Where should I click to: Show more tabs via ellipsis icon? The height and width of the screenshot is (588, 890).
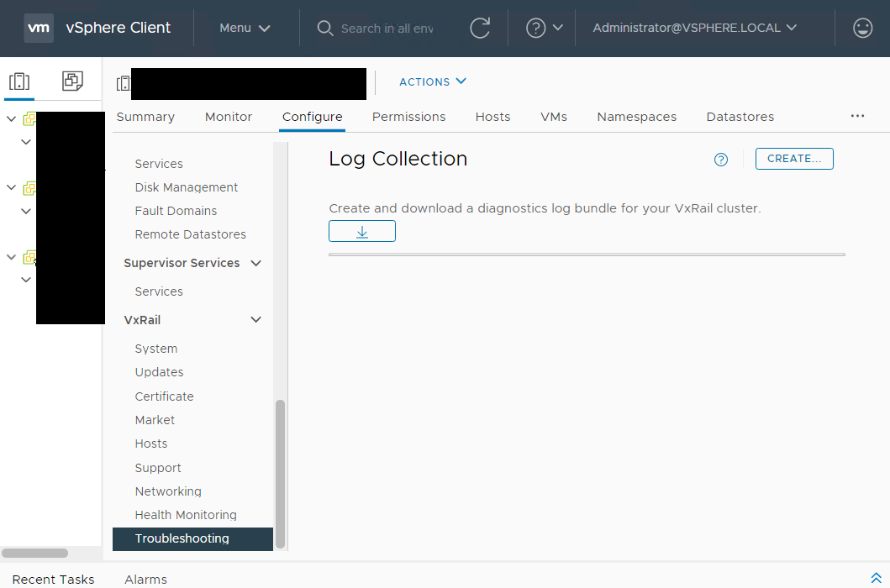coord(857,116)
